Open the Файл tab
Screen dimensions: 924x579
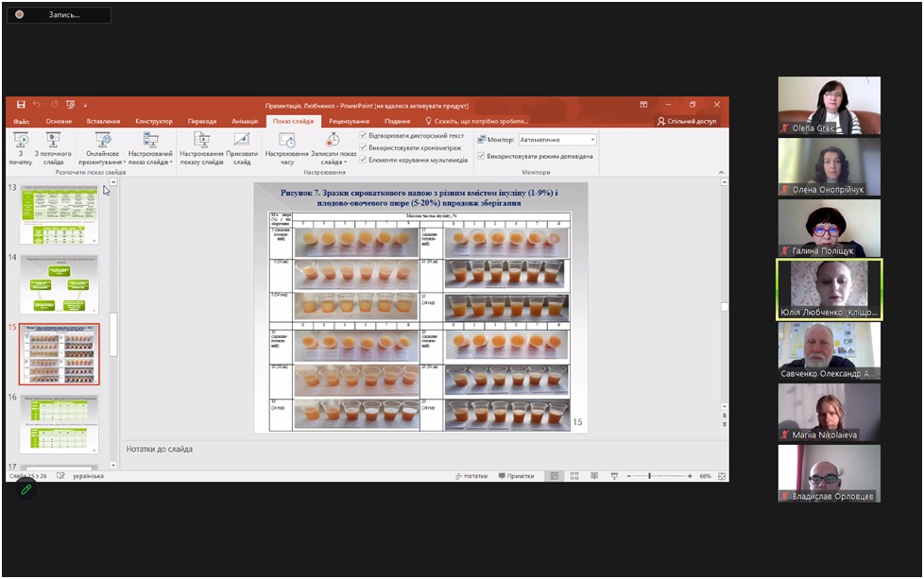pyautogui.click(x=21, y=121)
